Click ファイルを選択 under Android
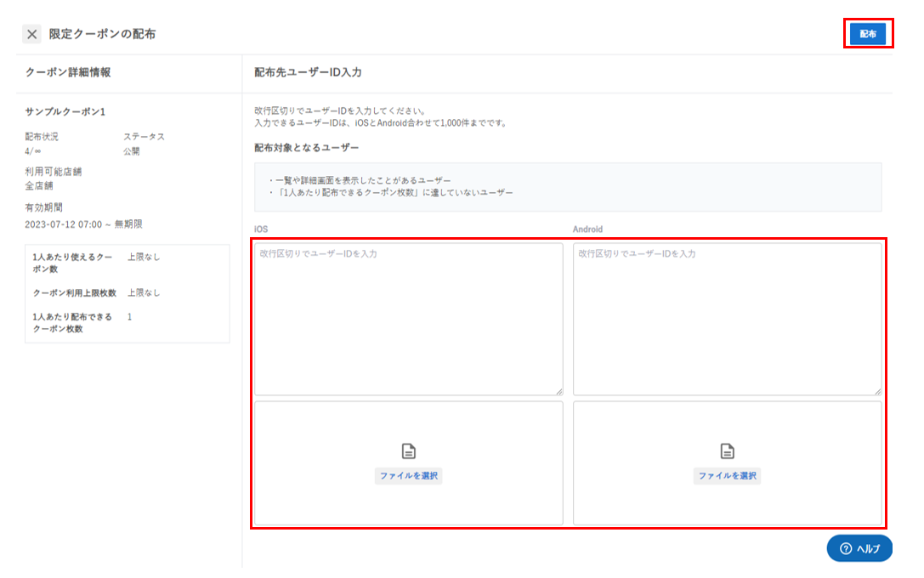 point(727,475)
